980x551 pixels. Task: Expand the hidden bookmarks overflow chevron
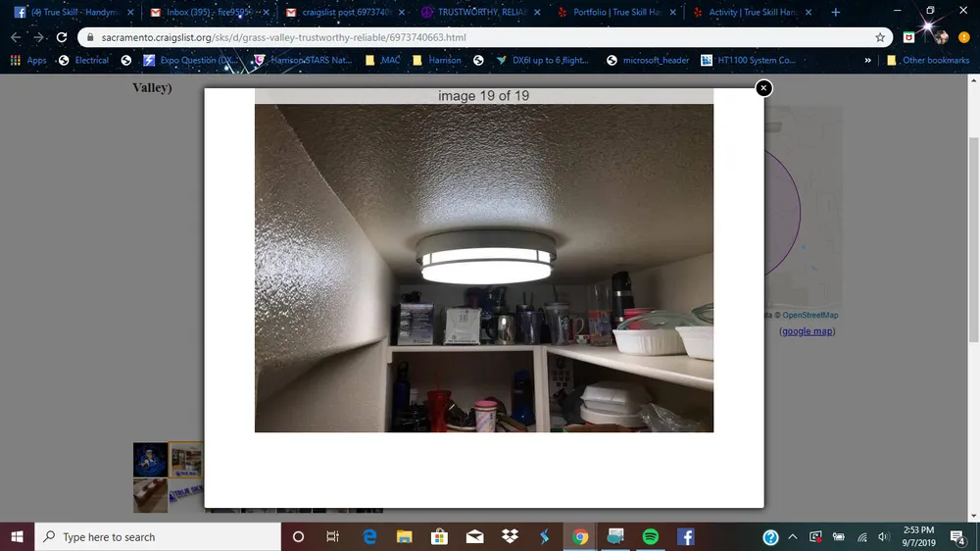867,60
